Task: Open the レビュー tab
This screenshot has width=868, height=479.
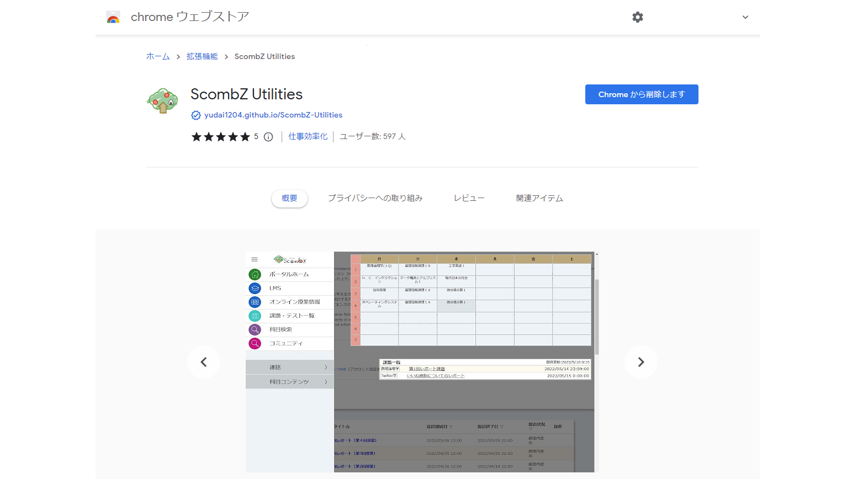Action: [x=469, y=198]
